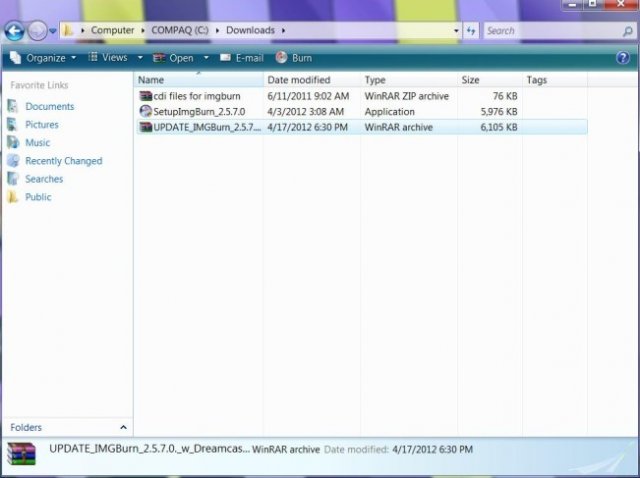The image size is (640, 478).
Task: Click the '5,976 KB' size cell
Action: 499,112
